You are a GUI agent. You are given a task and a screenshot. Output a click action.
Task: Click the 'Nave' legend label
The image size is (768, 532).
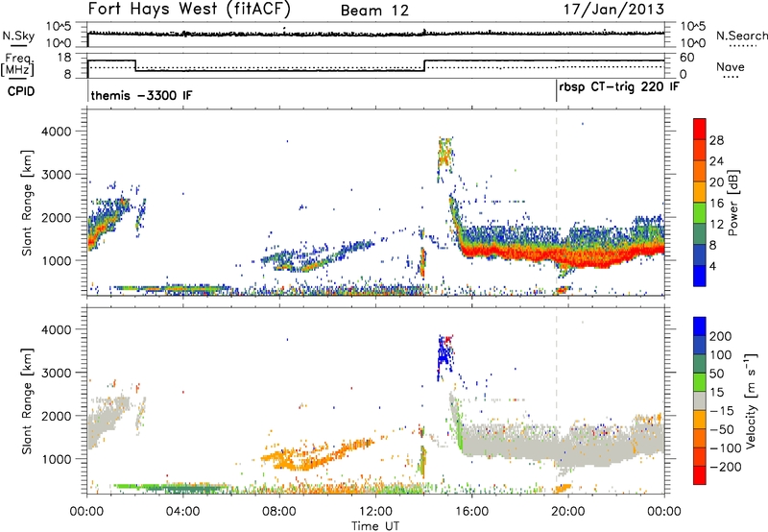[731, 66]
